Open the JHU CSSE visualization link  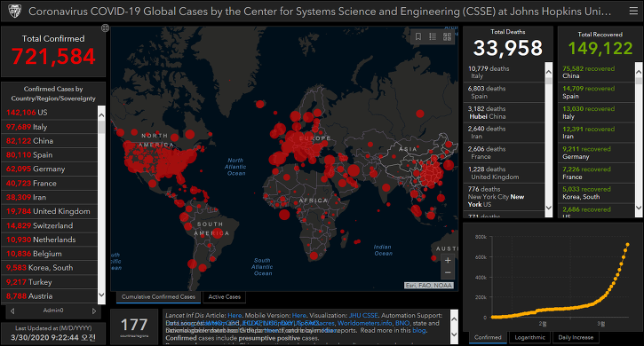click(363, 315)
